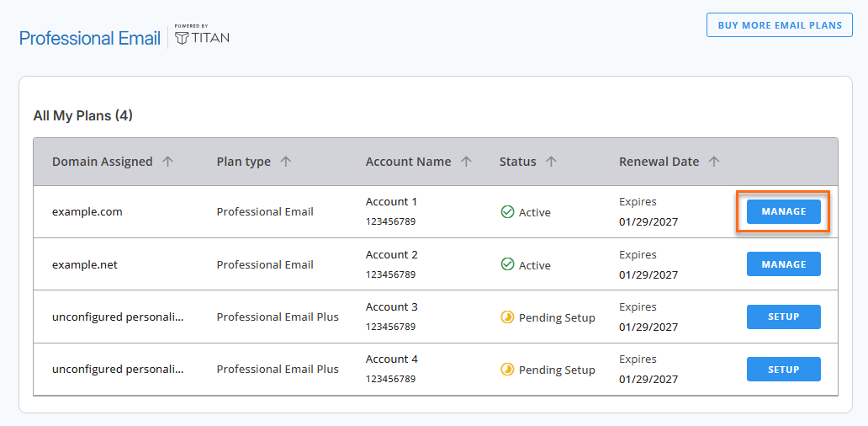
Task: Click the Account Name column header
Action: pos(409,162)
